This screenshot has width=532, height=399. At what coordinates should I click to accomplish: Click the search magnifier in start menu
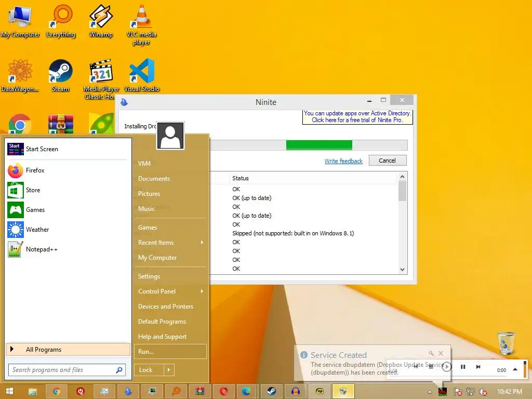click(119, 370)
